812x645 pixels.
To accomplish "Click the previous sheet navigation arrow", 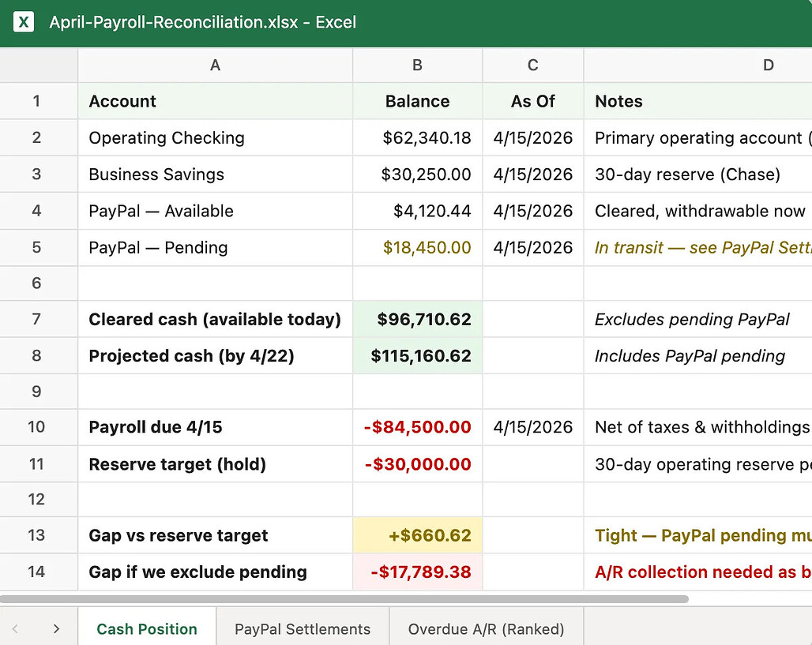I will point(15,629).
